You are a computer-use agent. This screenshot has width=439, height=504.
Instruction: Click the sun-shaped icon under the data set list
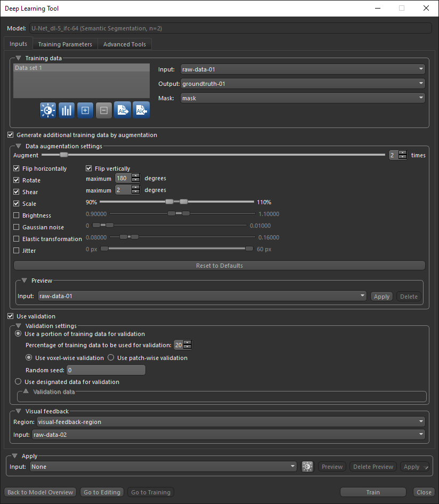click(x=48, y=110)
